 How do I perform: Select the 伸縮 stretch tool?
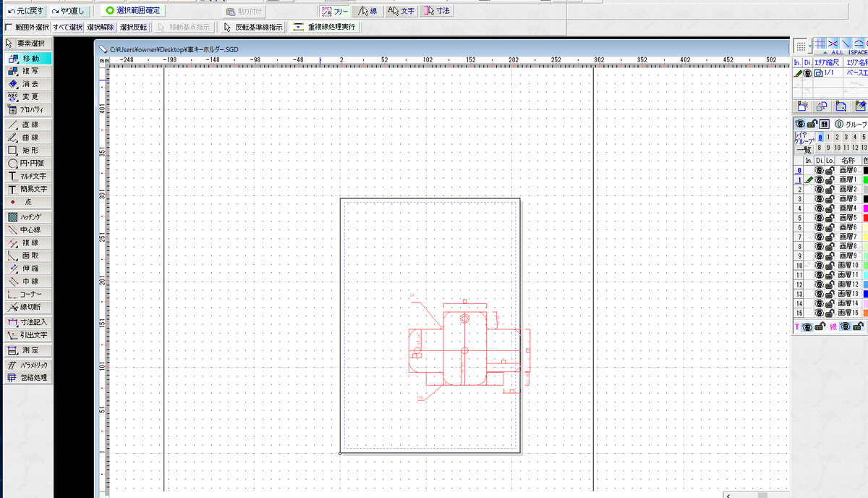(27, 269)
